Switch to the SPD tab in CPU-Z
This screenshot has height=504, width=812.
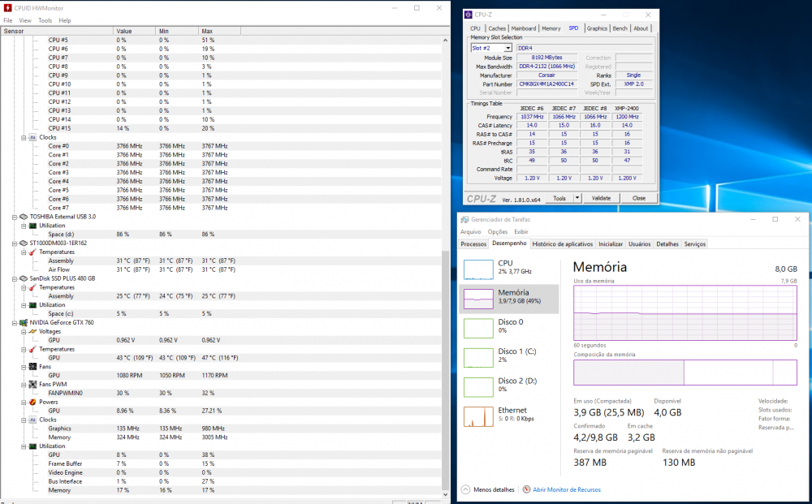click(x=573, y=28)
